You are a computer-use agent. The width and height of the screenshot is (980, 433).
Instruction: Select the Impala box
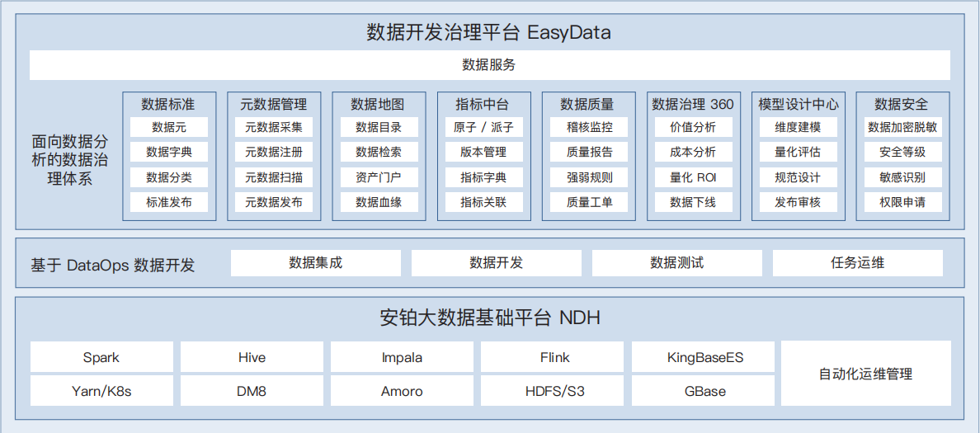(402, 357)
